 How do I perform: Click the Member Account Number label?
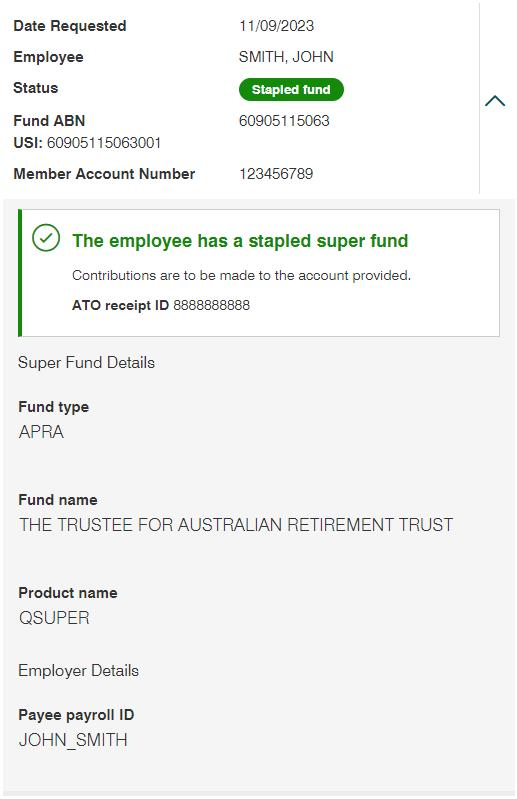click(104, 174)
